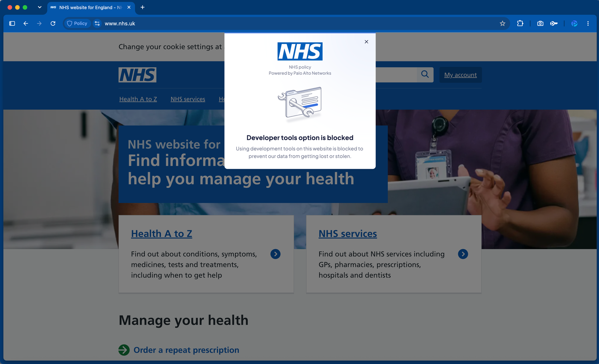Click the search magnifier button
The image size is (599, 364).
pos(425,75)
